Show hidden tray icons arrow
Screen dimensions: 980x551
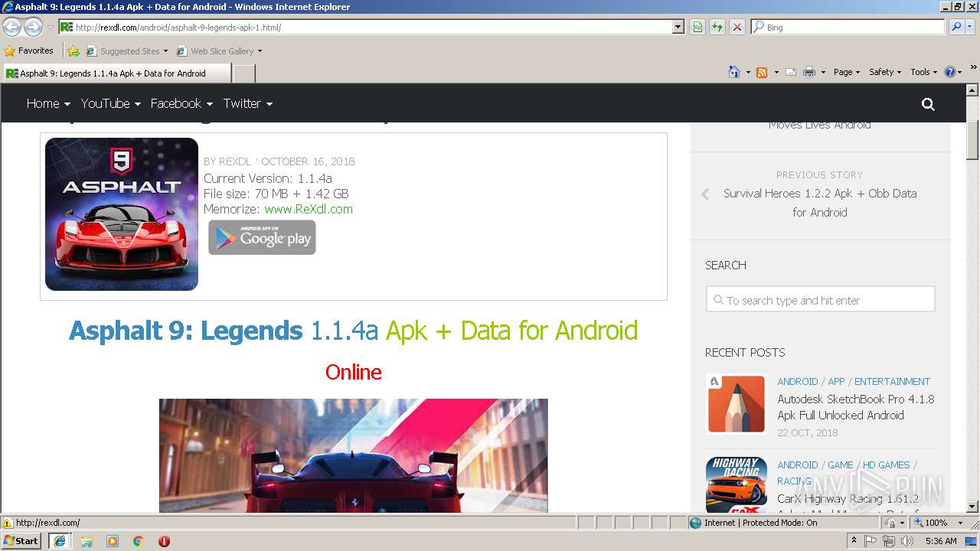coord(854,541)
